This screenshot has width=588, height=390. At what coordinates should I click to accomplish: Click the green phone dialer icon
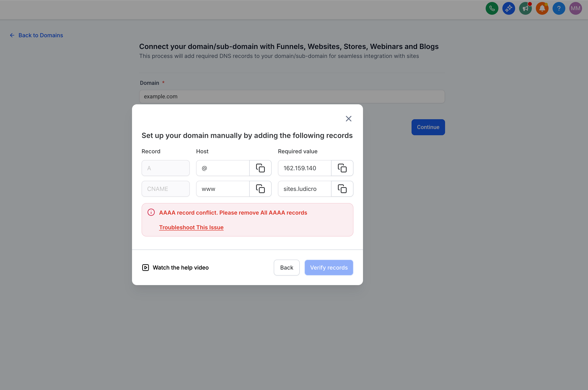pos(492,8)
